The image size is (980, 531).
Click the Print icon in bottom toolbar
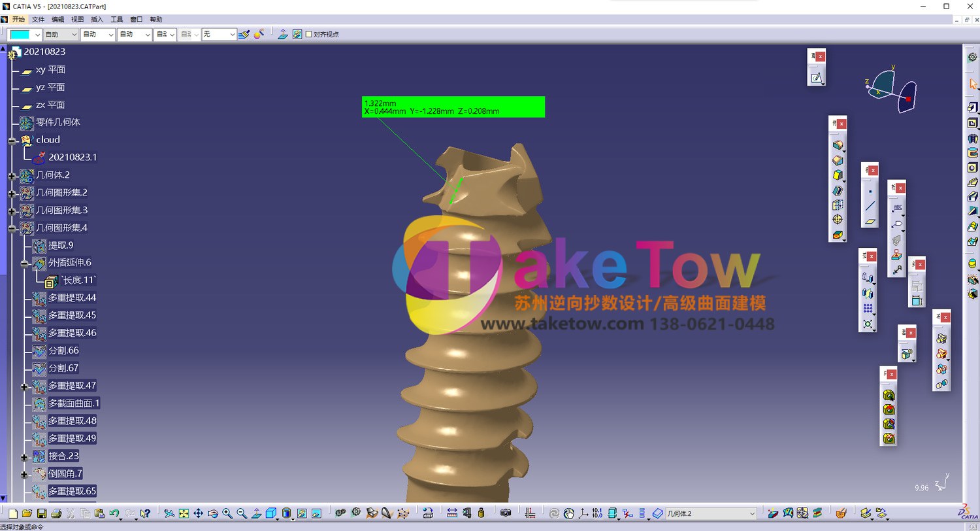point(56,513)
